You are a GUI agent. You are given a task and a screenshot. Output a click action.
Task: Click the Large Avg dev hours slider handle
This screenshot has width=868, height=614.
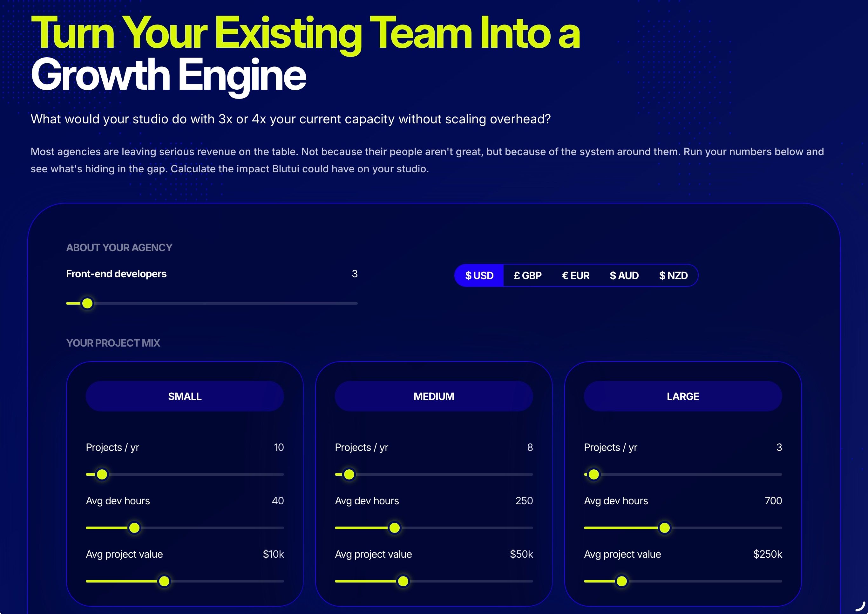coord(664,528)
